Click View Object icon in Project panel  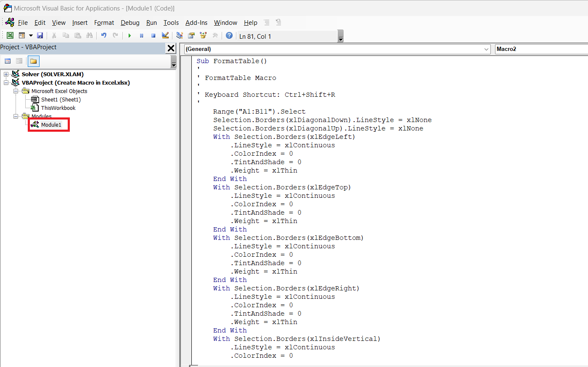pyautogui.click(x=19, y=61)
